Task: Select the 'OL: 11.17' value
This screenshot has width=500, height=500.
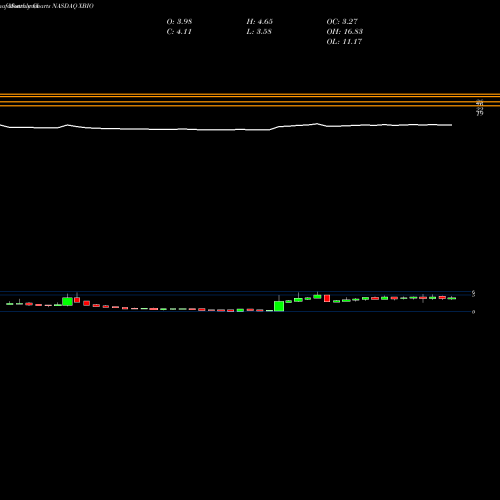Action: (x=344, y=42)
